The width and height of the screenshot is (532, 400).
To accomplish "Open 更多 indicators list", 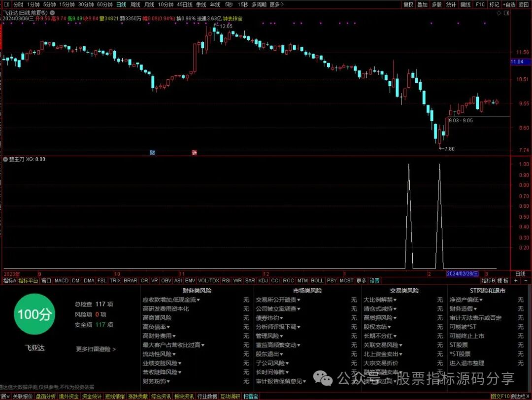I will tap(362, 281).
